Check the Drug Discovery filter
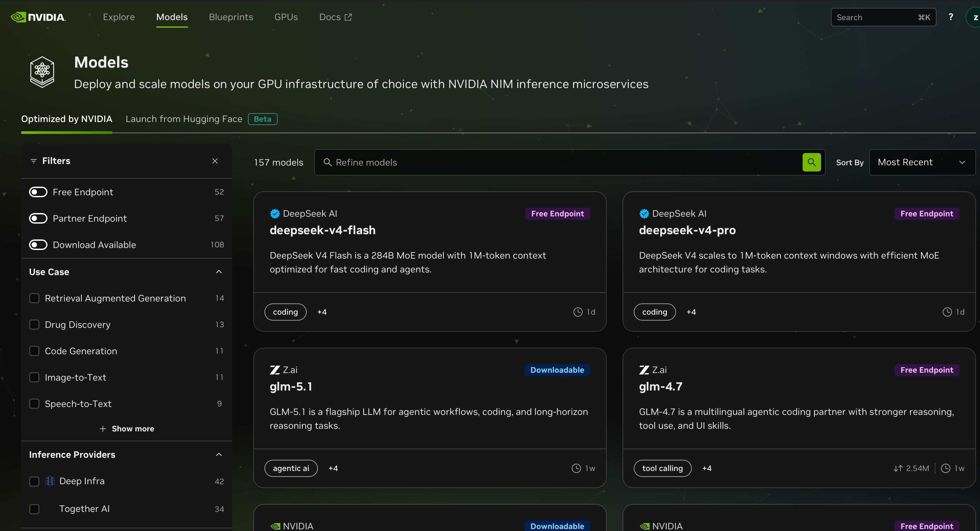 point(34,324)
